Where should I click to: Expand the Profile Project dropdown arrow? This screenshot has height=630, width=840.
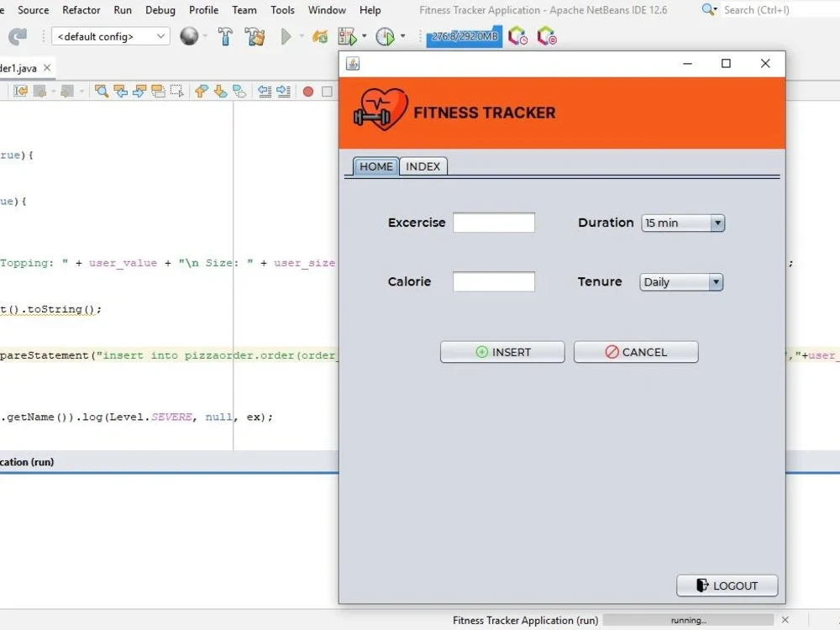tap(403, 36)
